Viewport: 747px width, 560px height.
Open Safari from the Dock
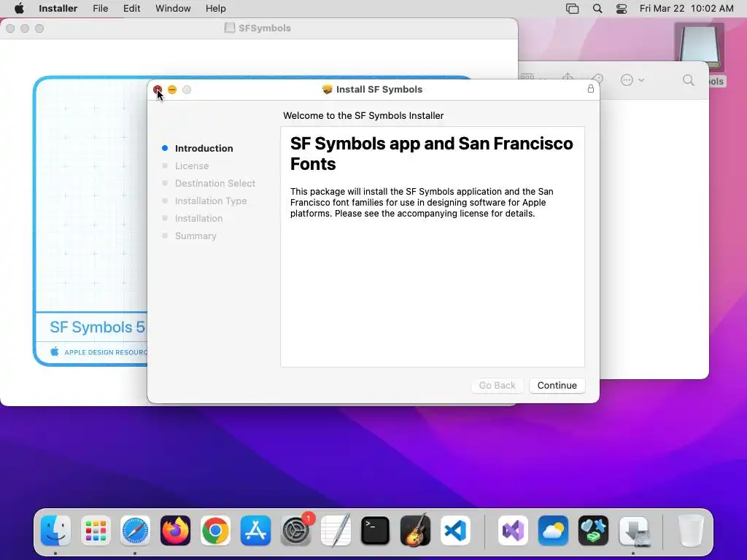click(135, 530)
